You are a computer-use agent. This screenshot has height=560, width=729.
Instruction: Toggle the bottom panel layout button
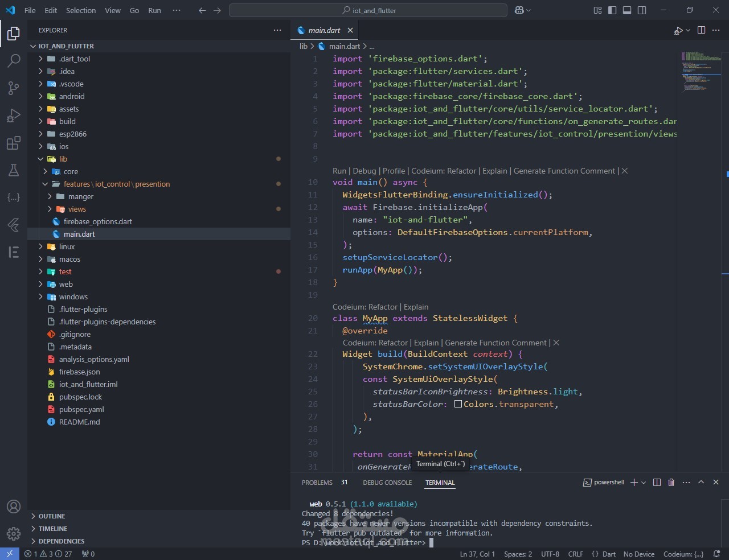point(627,10)
